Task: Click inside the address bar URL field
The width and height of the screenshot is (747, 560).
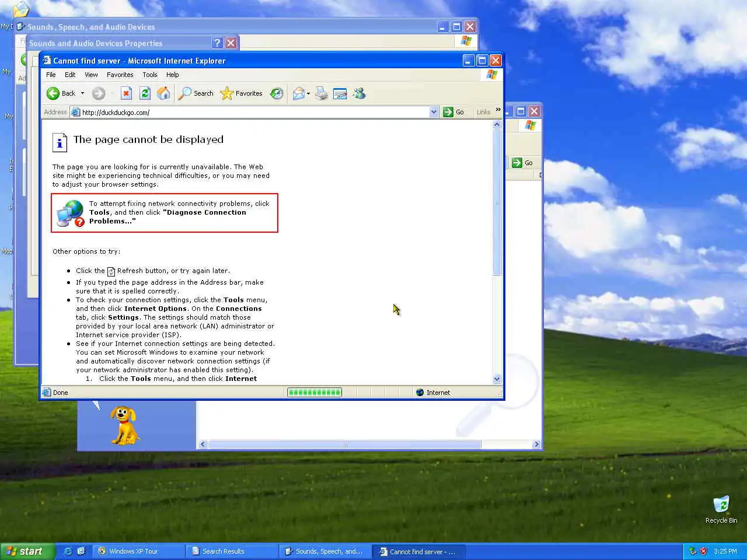Action: 254,112
